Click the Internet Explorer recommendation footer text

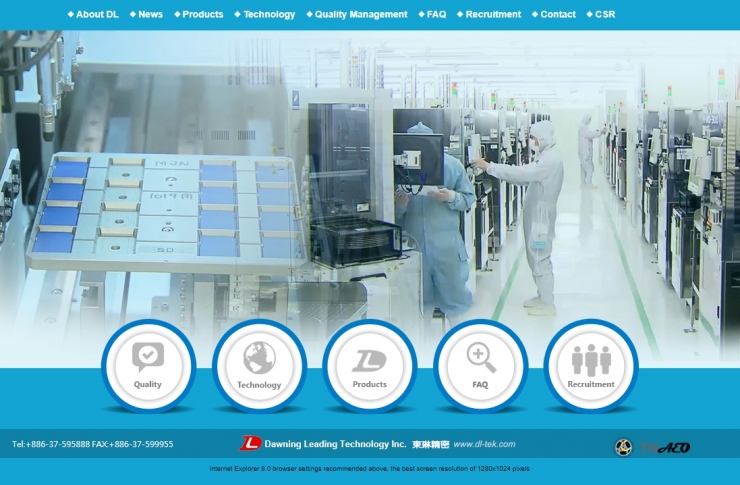369,469
